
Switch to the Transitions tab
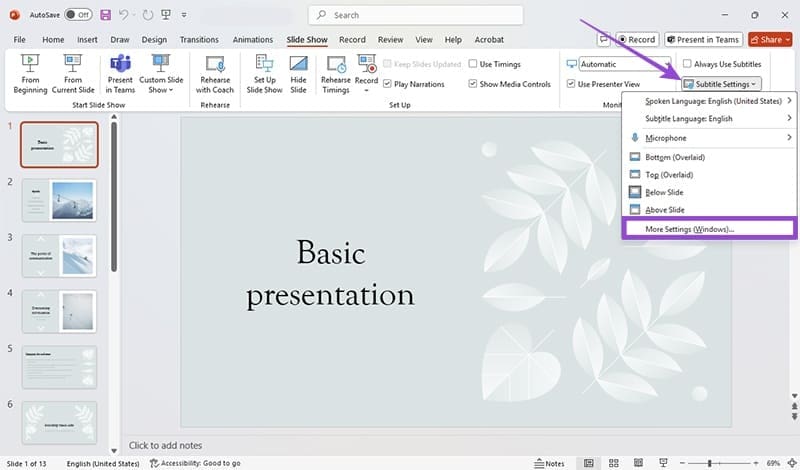point(199,40)
